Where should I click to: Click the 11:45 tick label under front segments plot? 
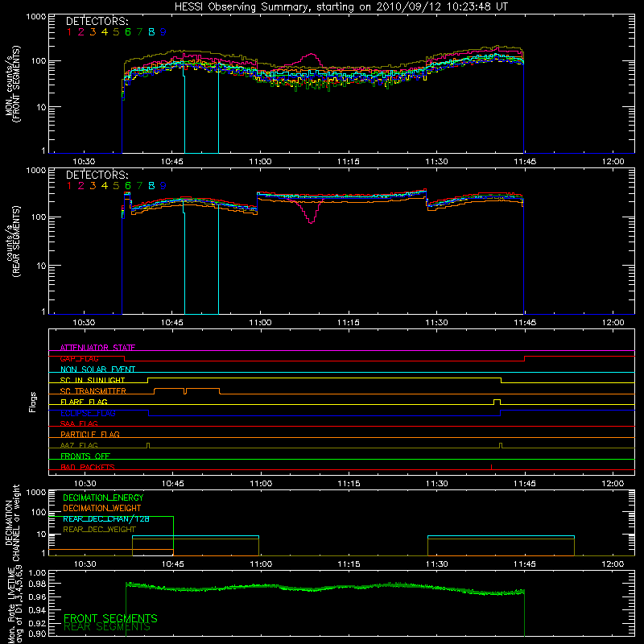point(525,162)
